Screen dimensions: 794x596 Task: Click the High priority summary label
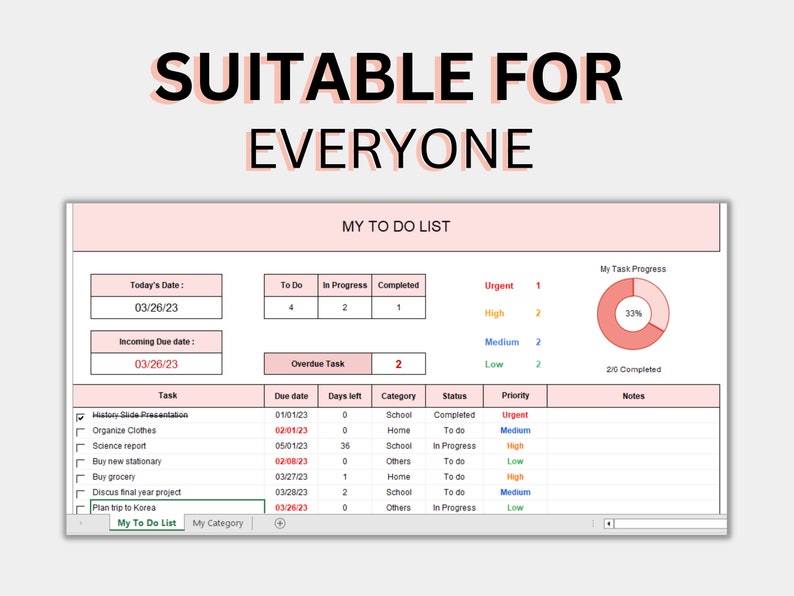click(x=494, y=313)
